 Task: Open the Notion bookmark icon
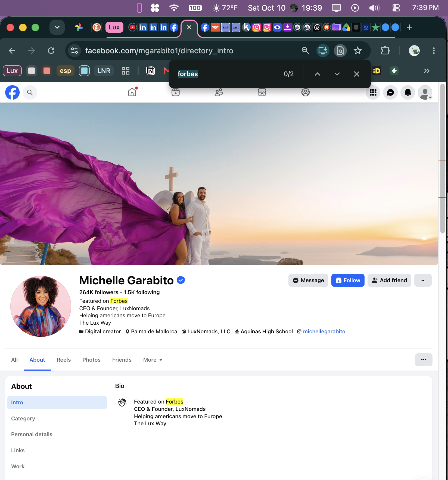(151, 71)
